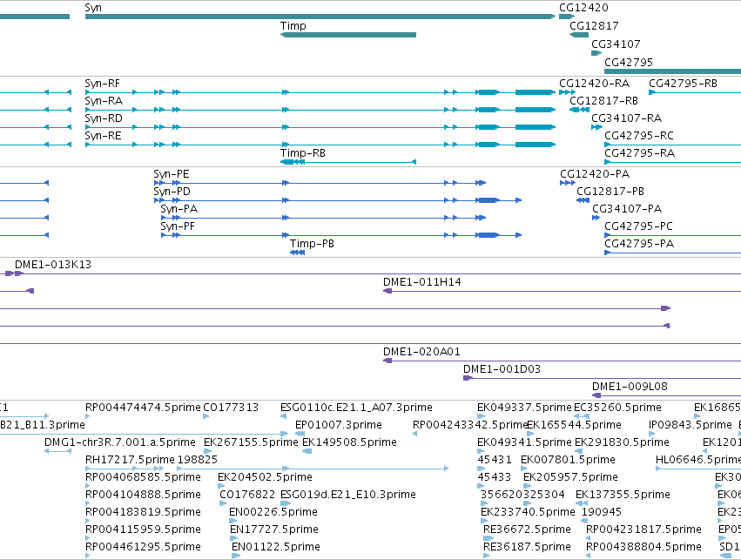Click the CO177313 EST label

point(231,408)
